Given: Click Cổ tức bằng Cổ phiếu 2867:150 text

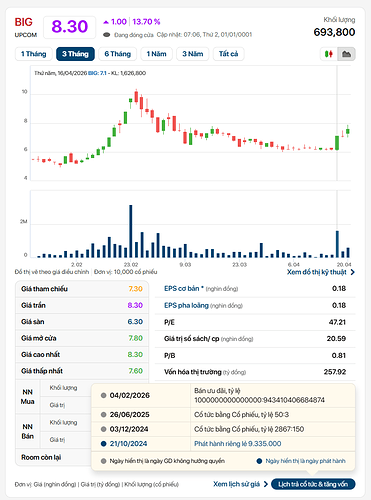Looking at the screenshot, I should click(249, 429).
